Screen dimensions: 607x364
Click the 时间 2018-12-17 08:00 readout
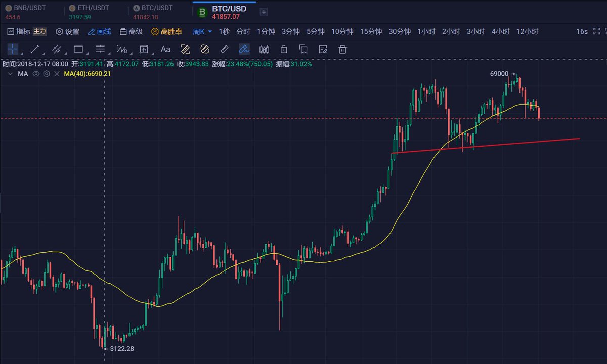click(35, 64)
